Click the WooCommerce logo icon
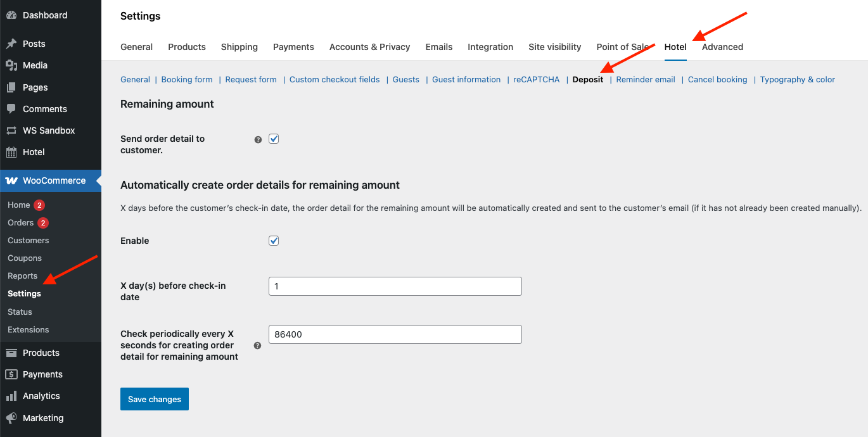Viewport: 868px width, 437px height. tap(11, 180)
